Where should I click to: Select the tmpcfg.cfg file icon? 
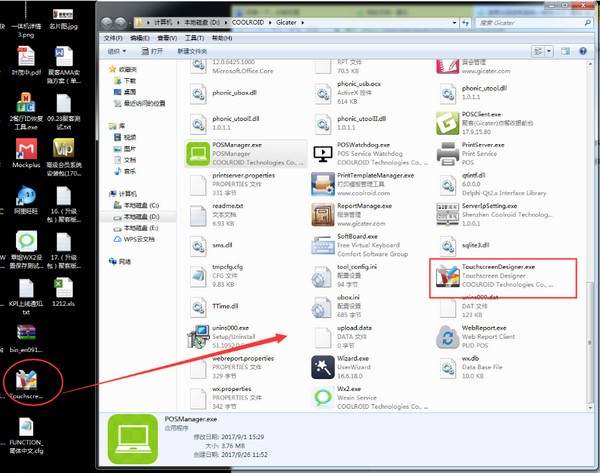pyautogui.click(x=198, y=276)
